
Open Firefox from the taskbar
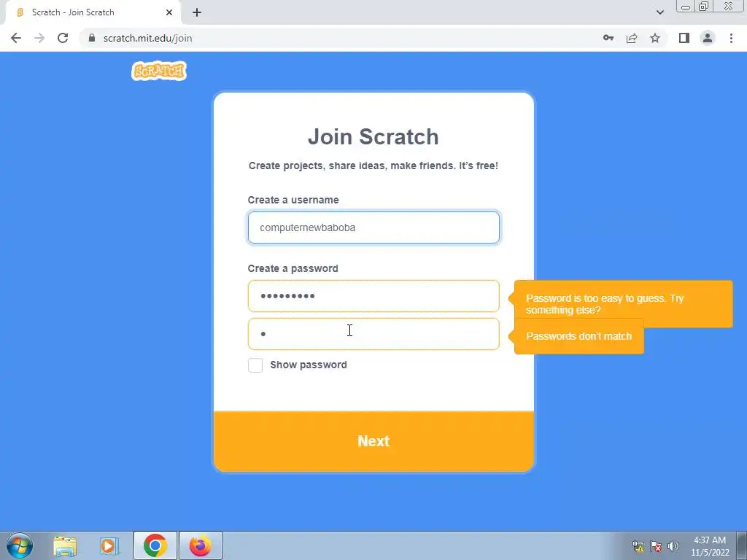201,545
